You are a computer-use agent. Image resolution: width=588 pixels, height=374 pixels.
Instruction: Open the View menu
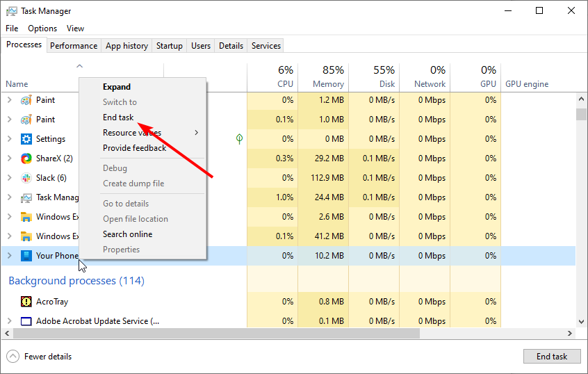pyautogui.click(x=75, y=29)
